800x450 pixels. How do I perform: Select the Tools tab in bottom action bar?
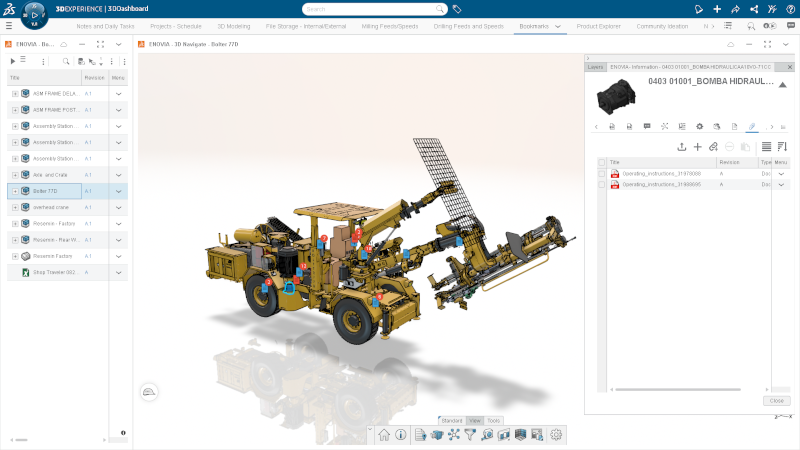click(494, 421)
